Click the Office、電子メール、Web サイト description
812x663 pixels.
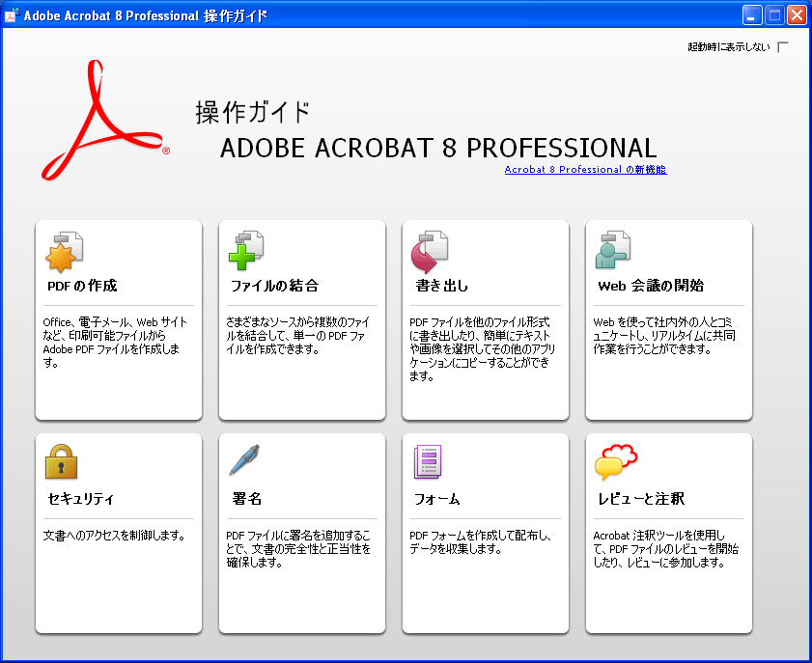pos(115,342)
